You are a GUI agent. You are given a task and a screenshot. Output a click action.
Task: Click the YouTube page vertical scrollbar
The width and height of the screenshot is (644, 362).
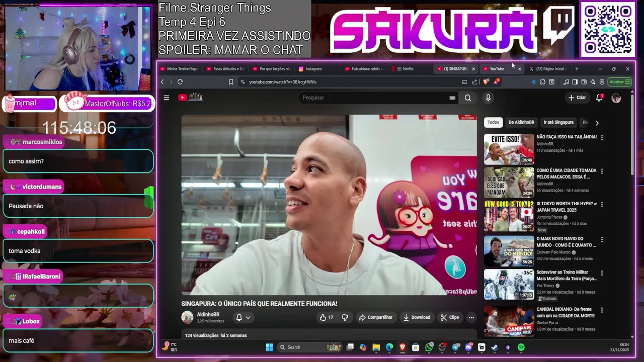point(633,136)
